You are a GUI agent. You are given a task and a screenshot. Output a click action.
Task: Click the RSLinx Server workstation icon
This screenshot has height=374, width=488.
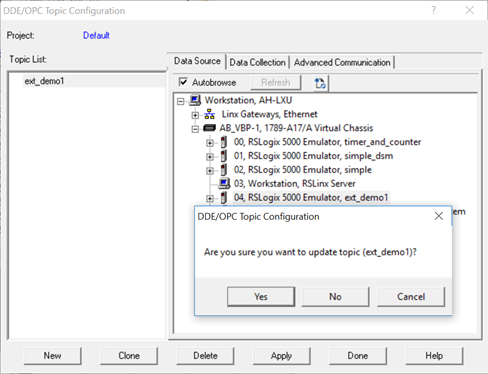pyautogui.click(x=224, y=183)
